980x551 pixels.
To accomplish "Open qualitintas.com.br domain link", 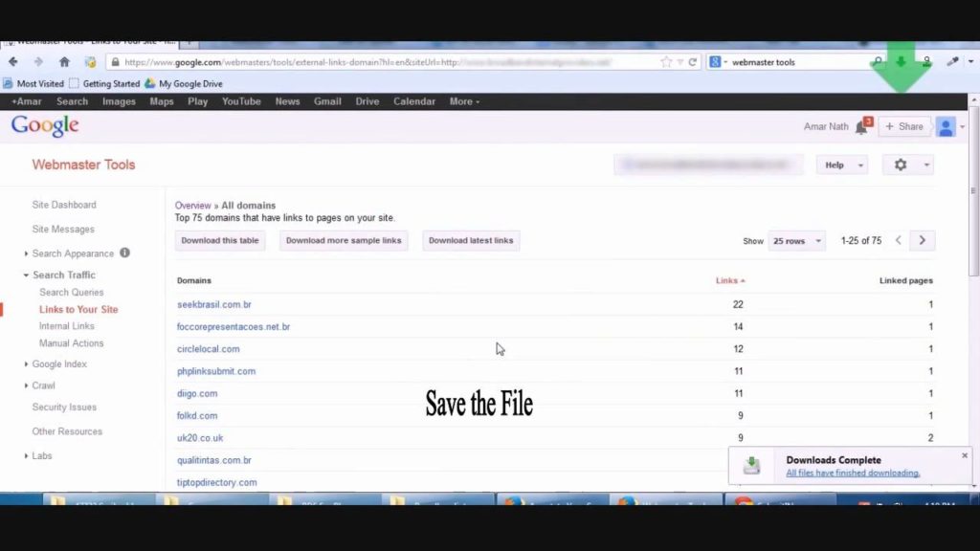I will tap(213, 460).
